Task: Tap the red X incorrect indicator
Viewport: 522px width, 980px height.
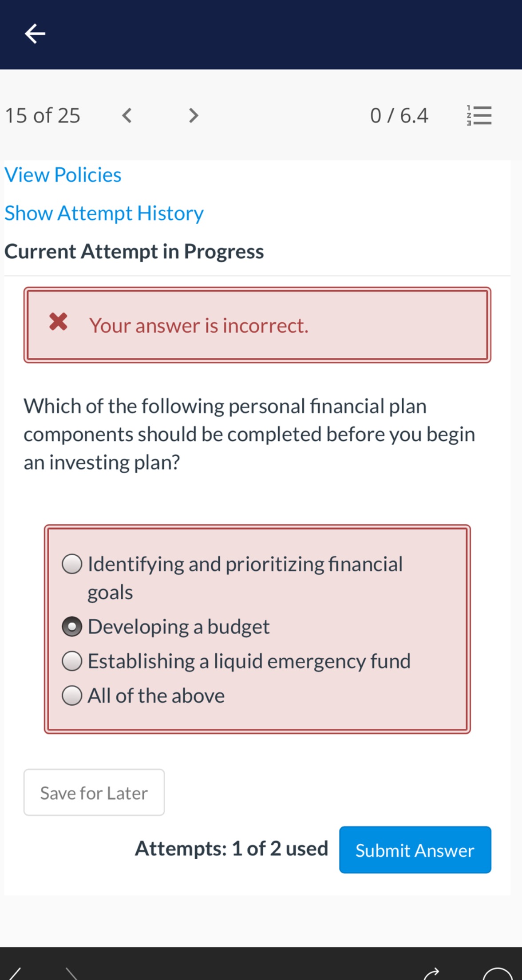Action: [58, 324]
